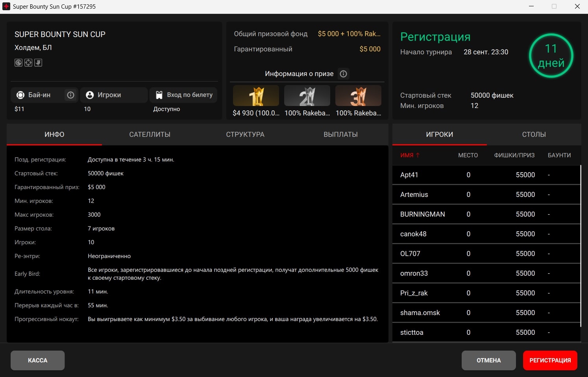Screen dimensions: 588x377
Task: Click the bounty crosshair badge icon
Action: pyautogui.click(x=28, y=63)
